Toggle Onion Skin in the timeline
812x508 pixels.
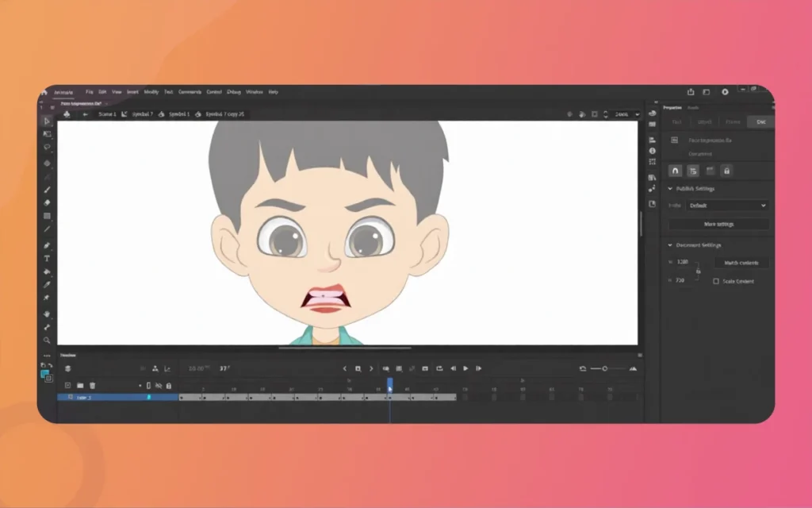point(387,368)
